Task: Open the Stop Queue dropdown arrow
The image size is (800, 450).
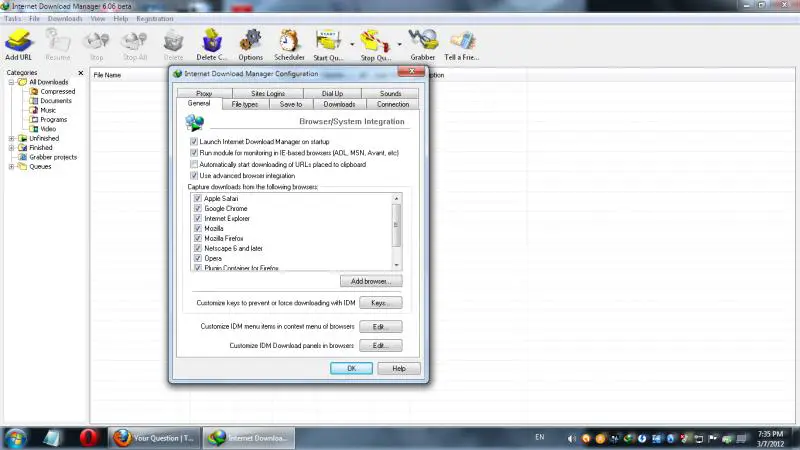Action: pyautogui.click(x=399, y=45)
